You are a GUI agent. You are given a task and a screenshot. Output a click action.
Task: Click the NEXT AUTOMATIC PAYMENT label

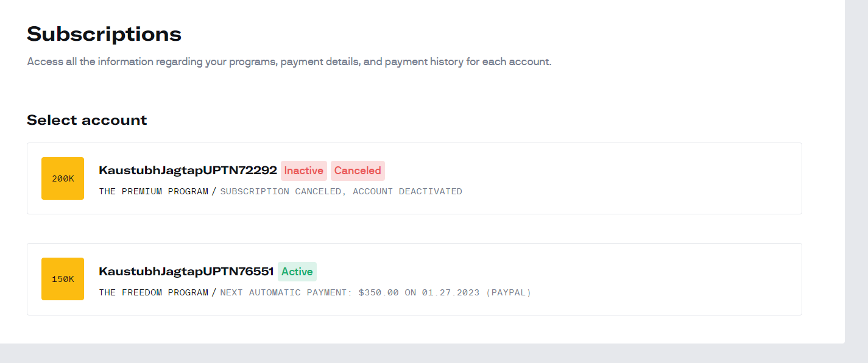(x=286, y=292)
